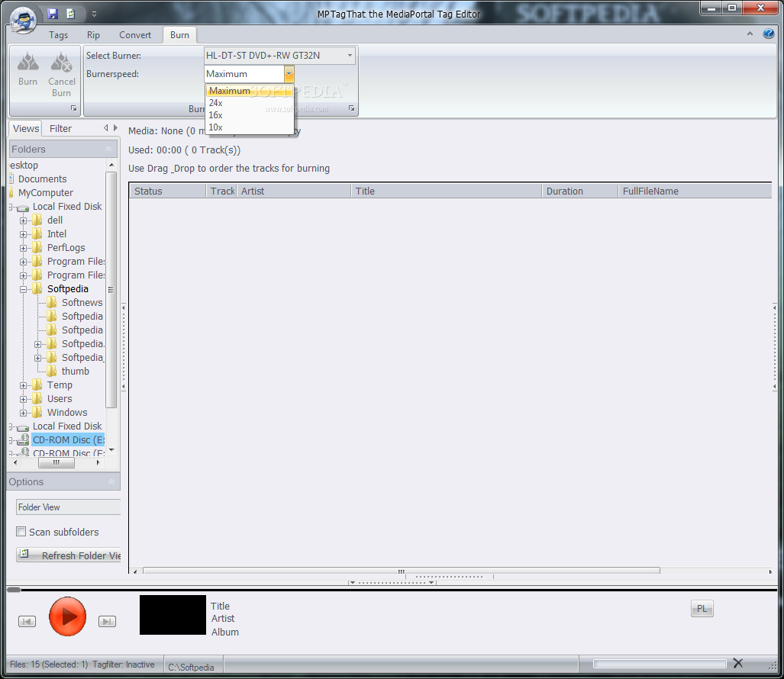
Task: Switch to the Rip ribbon tab
Action: tap(93, 35)
